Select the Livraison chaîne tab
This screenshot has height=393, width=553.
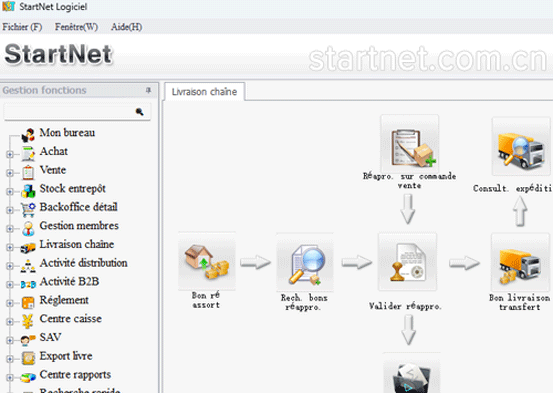205,92
